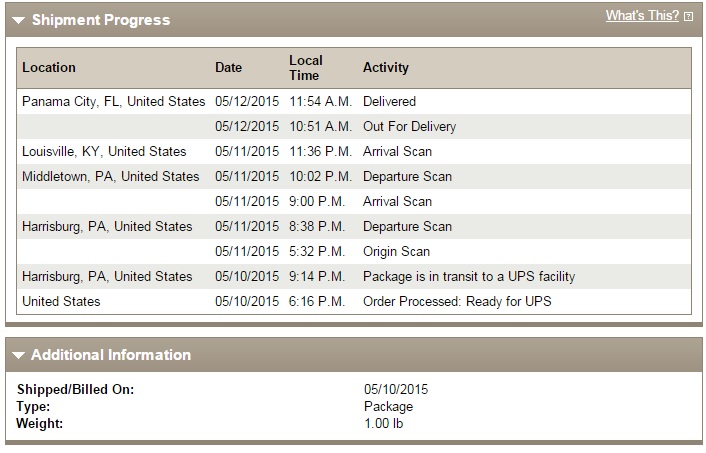Click the Shipped/Billed On date value
Image resolution: width=706 pixels, height=453 pixels.
click(x=396, y=389)
